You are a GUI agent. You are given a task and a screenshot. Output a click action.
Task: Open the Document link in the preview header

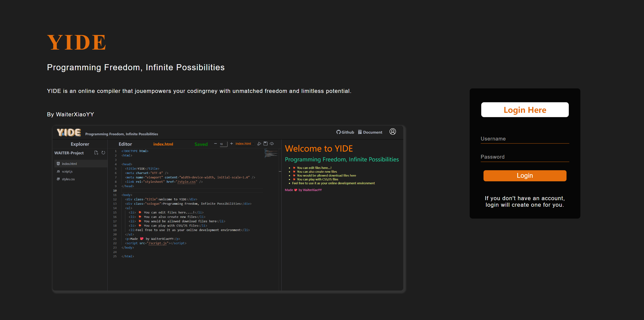370,132
